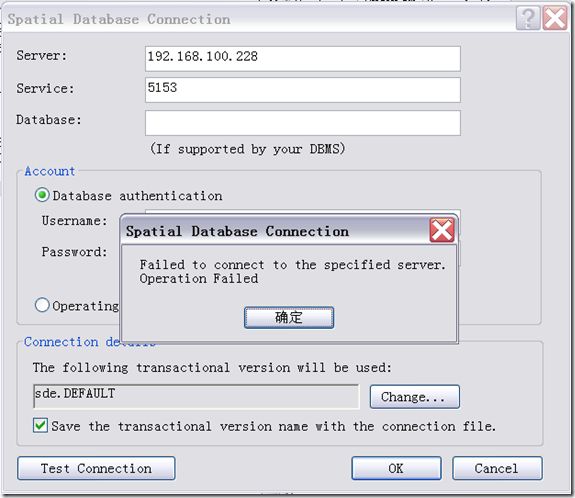Select the Operating system authentication radio button
This screenshot has width=575, height=498.
point(42,305)
